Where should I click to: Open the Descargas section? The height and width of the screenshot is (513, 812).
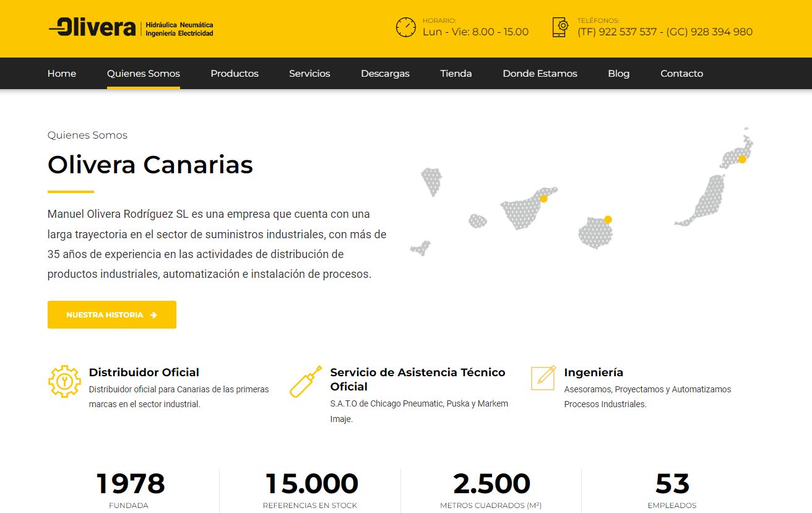tap(385, 74)
